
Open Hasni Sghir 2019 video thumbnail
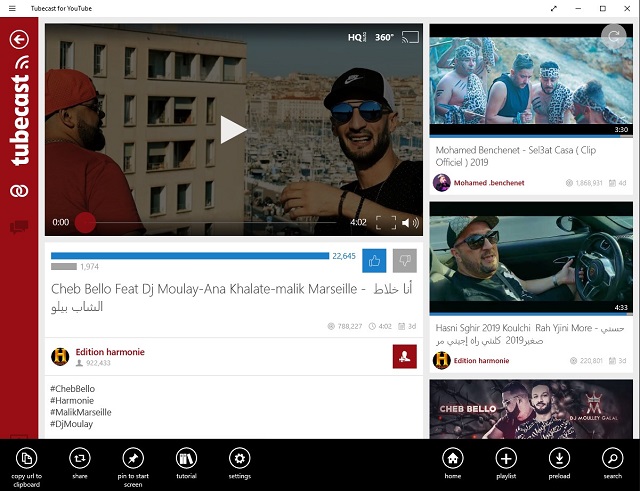pos(531,258)
